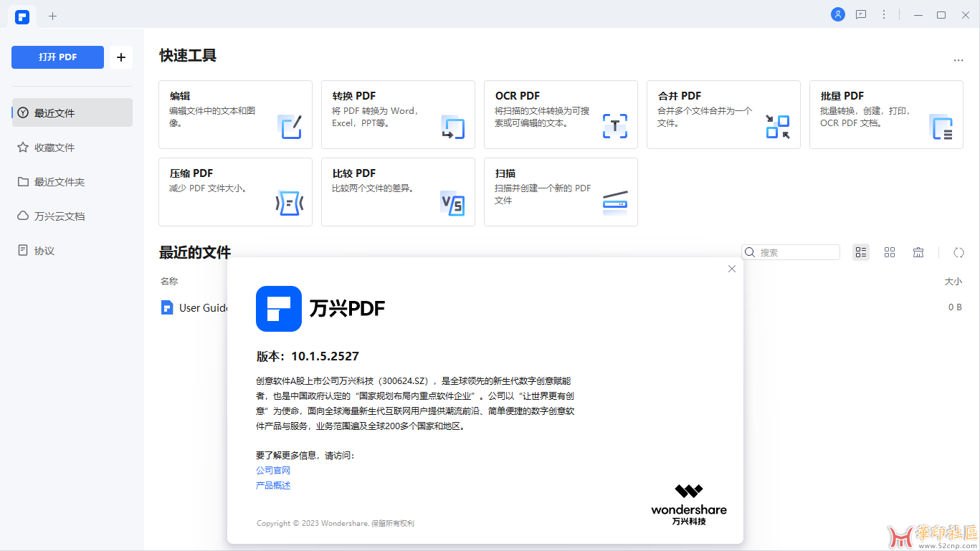
Task: Select 收藏文件 in the sidebar
Action: point(72,147)
